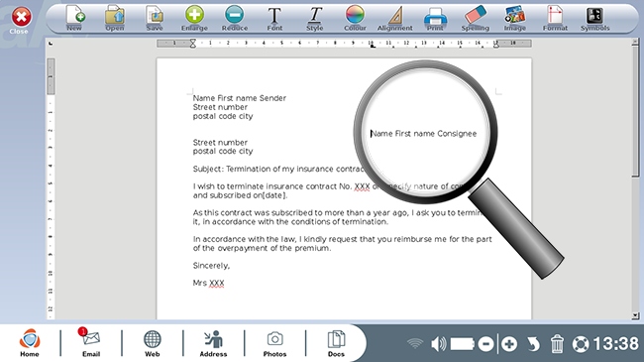This screenshot has height=362, width=644.
Task: Open the trash bin icon
Action: 557,343
